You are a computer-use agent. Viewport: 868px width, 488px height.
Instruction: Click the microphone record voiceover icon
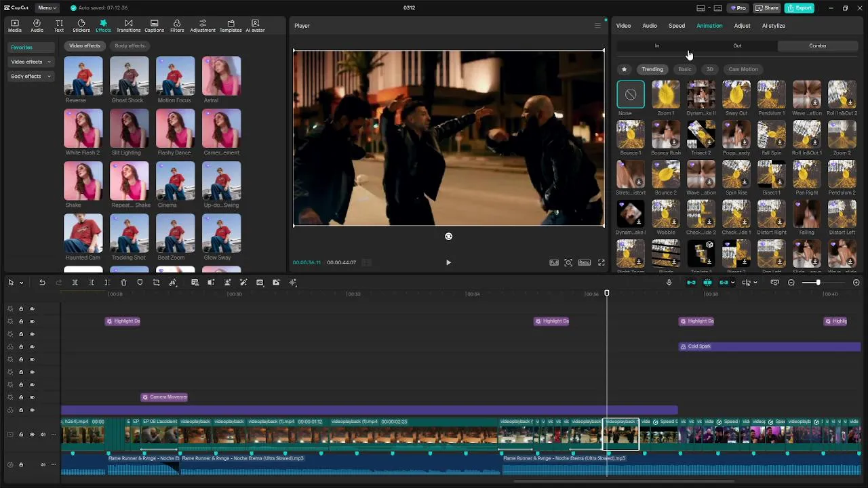(x=669, y=283)
